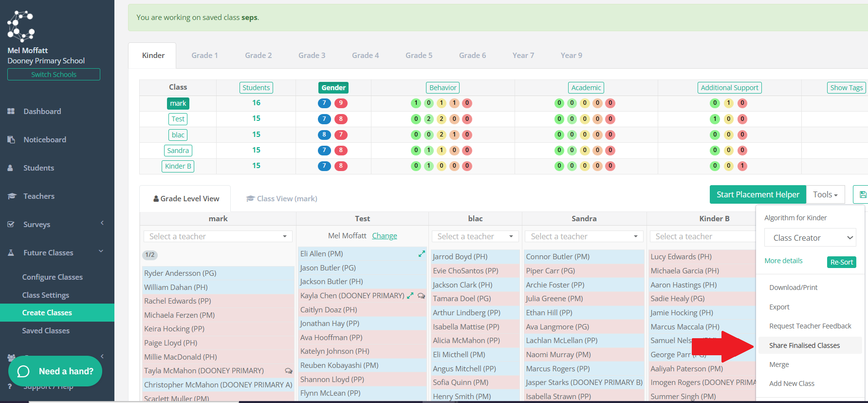868x403 pixels.
Task: Open Dashboard from sidebar
Action: [x=42, y=111]
